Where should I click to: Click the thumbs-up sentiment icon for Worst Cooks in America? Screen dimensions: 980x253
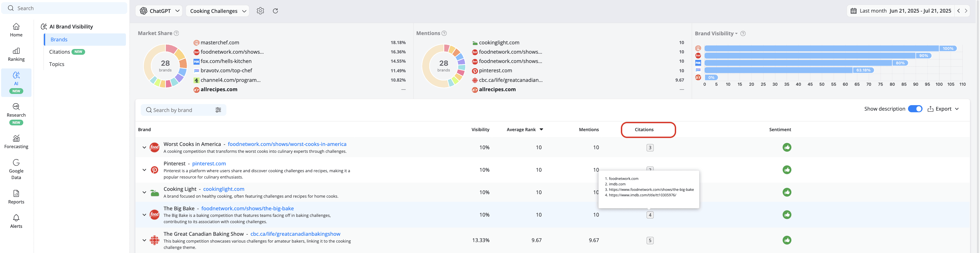click(x=787, y=148)
